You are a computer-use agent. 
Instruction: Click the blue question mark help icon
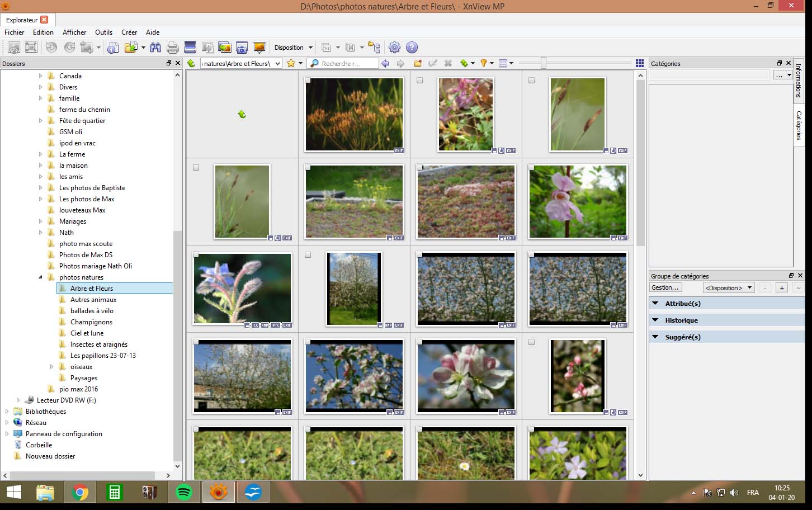(412, 48)
